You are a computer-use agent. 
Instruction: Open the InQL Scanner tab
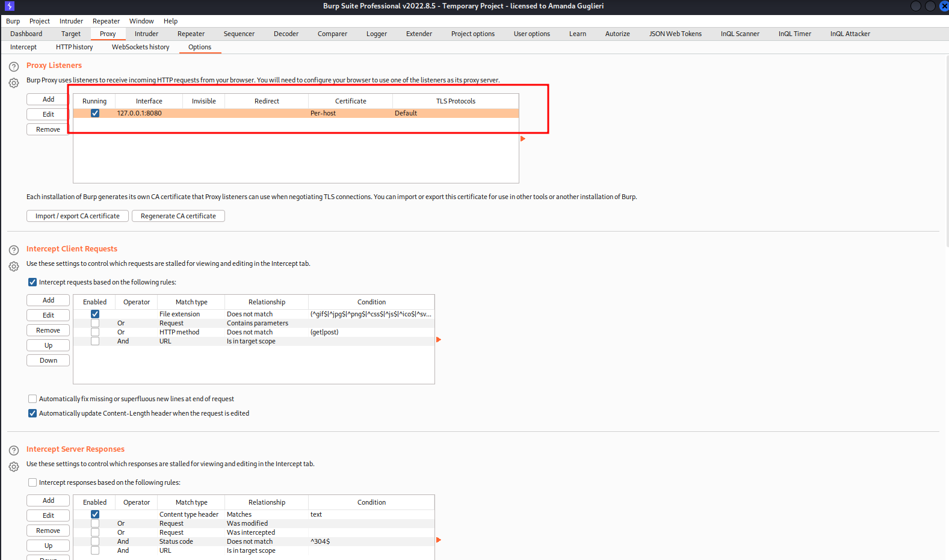(740, 34)
